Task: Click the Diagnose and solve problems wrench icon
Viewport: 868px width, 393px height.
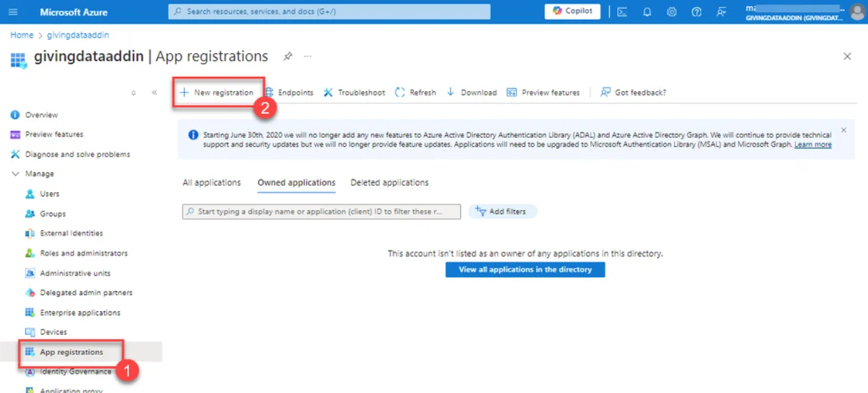Action: click(16, 154)
